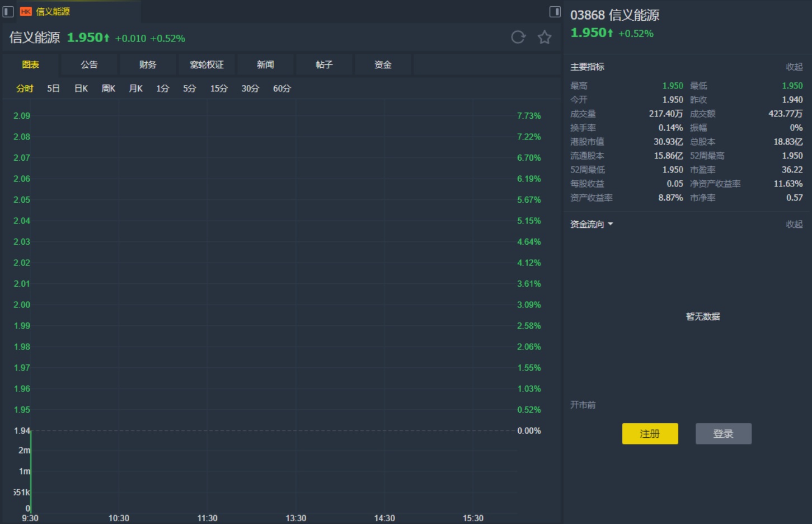Open the 窝轮权证 tab
This screenshot has height=524, width=812.
click(x=206, y=64)
